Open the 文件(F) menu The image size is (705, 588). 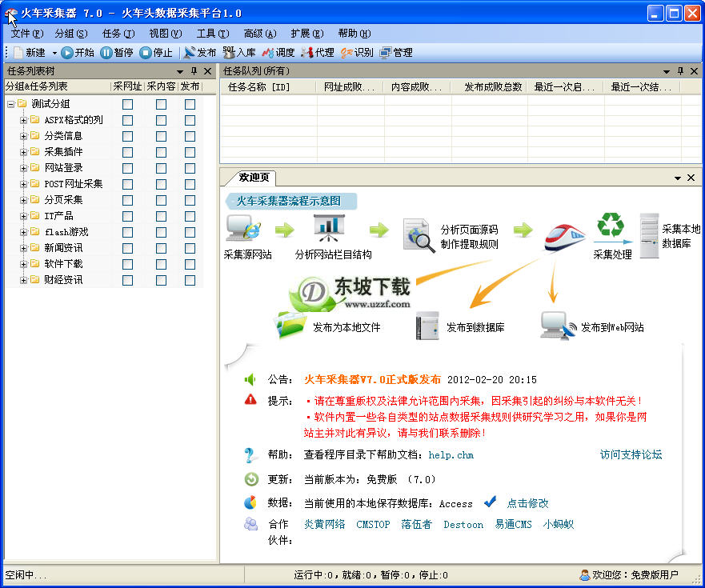(x=27, y=34)
